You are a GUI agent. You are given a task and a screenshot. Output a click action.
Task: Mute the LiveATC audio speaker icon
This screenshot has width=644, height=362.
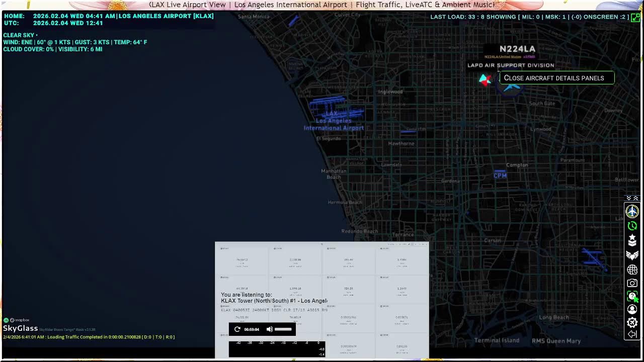(269, 329)
